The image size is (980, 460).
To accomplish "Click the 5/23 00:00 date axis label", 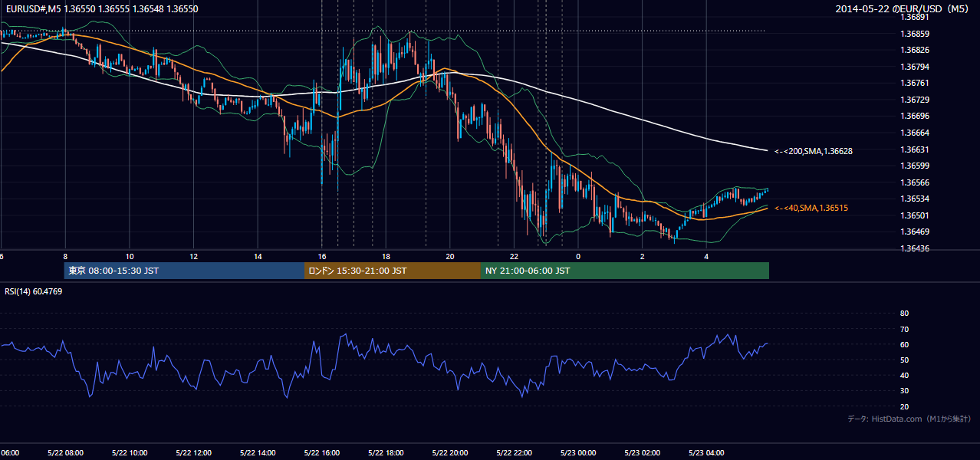I will pyautogui.click(x=578, y=452).
